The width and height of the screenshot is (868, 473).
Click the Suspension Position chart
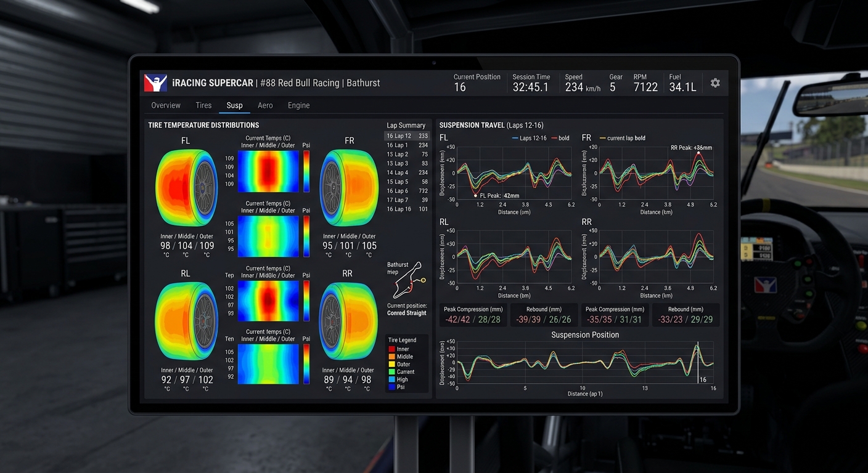585,363
